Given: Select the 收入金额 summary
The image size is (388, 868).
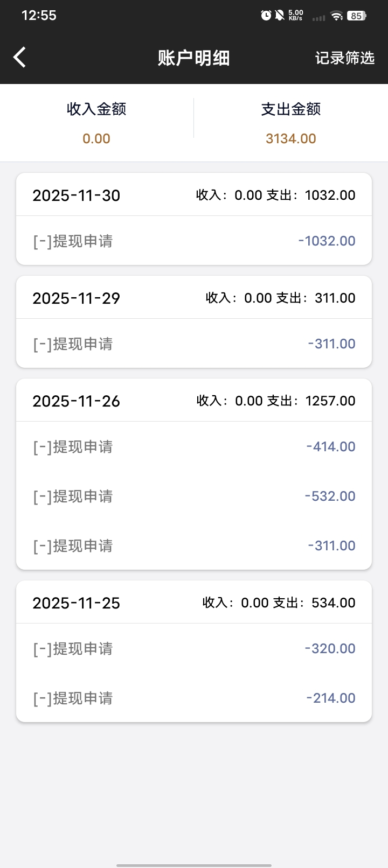Looking at the screenshot, I should 96,123.
